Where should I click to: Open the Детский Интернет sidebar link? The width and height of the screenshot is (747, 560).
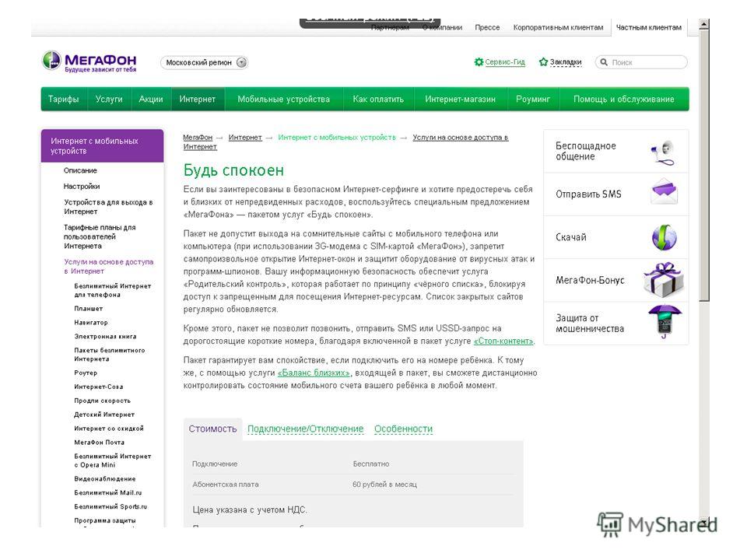103,415
